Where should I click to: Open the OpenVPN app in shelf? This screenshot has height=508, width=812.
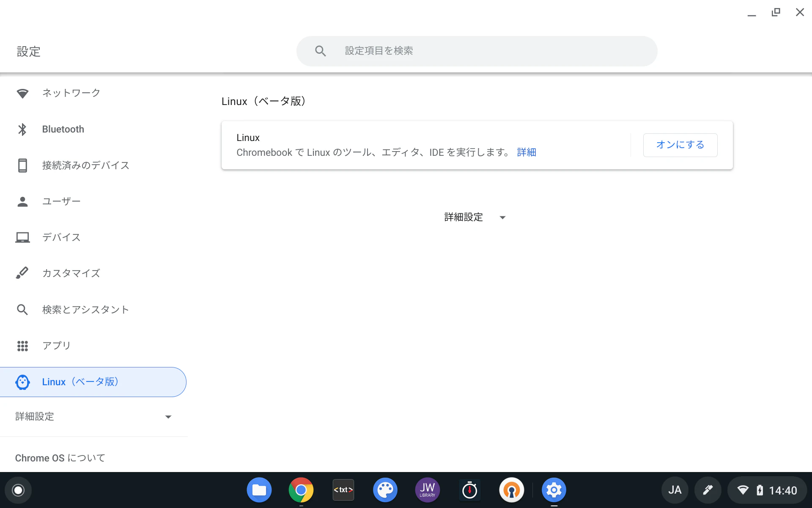click(x=511, y=490)
